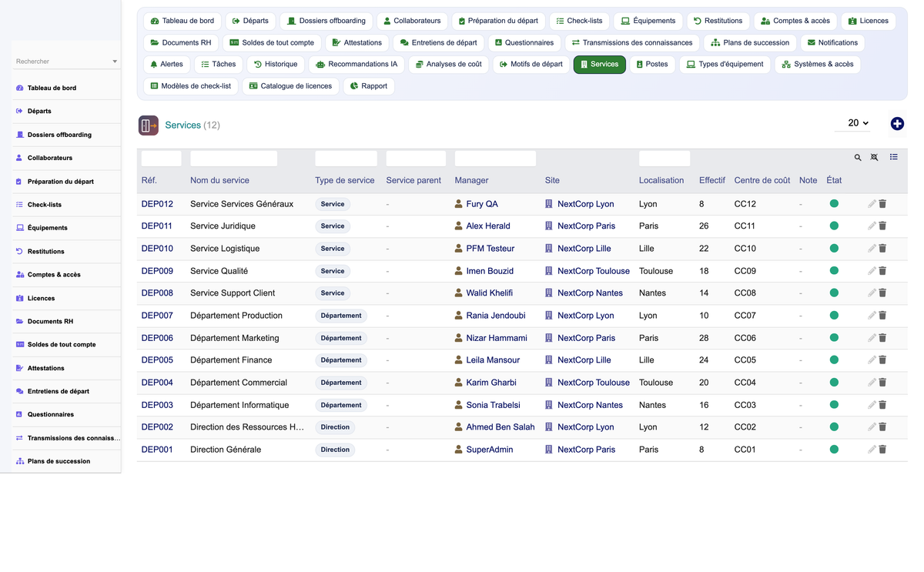Click the Licences icon in sidebar
The image size is (924, 572).
click(x=19, y=298)
